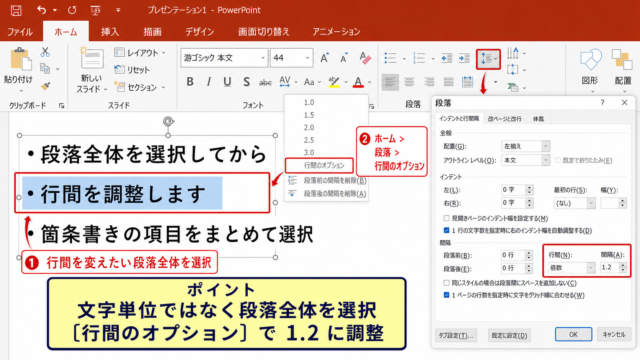
Task: Click the 間隔(A) 1.2 spacing stepper
Action: click(622, 268)
